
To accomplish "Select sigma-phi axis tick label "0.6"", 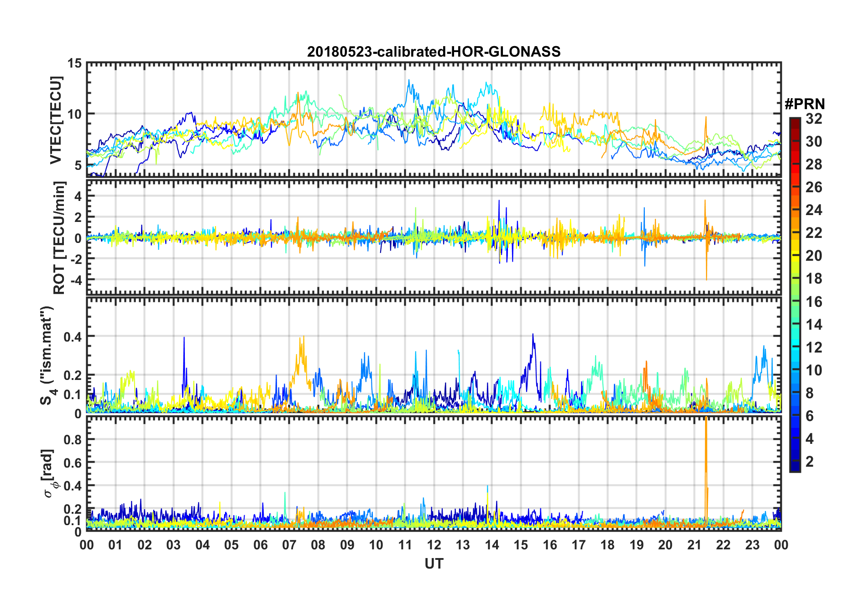I will (73, 463).
